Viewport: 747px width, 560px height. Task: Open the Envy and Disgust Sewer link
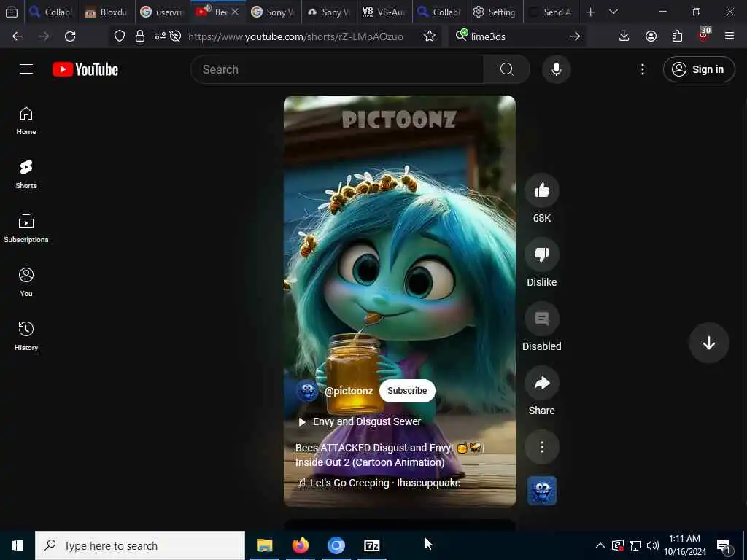point(360,421)
